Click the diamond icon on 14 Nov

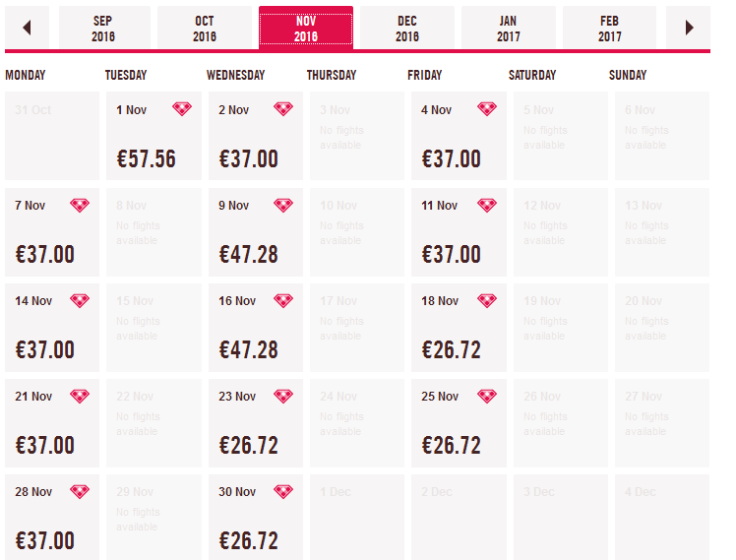[x=80, y=300]
